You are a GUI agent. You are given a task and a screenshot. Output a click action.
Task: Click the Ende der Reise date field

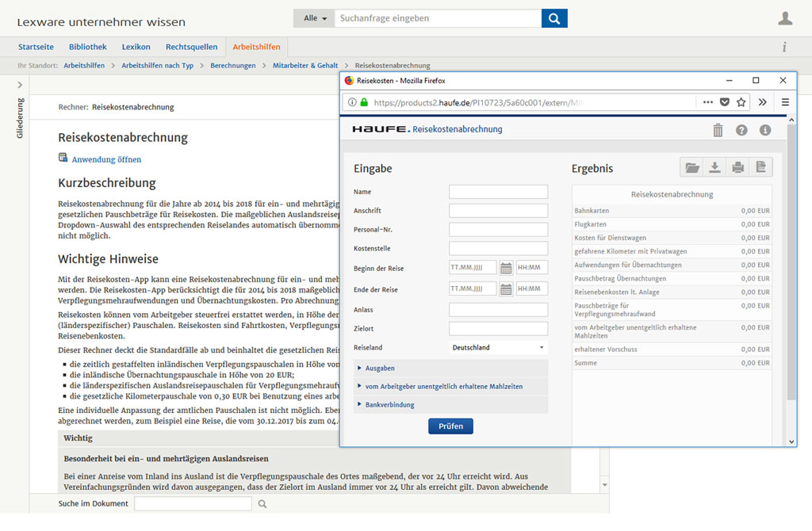click(473, 288)
